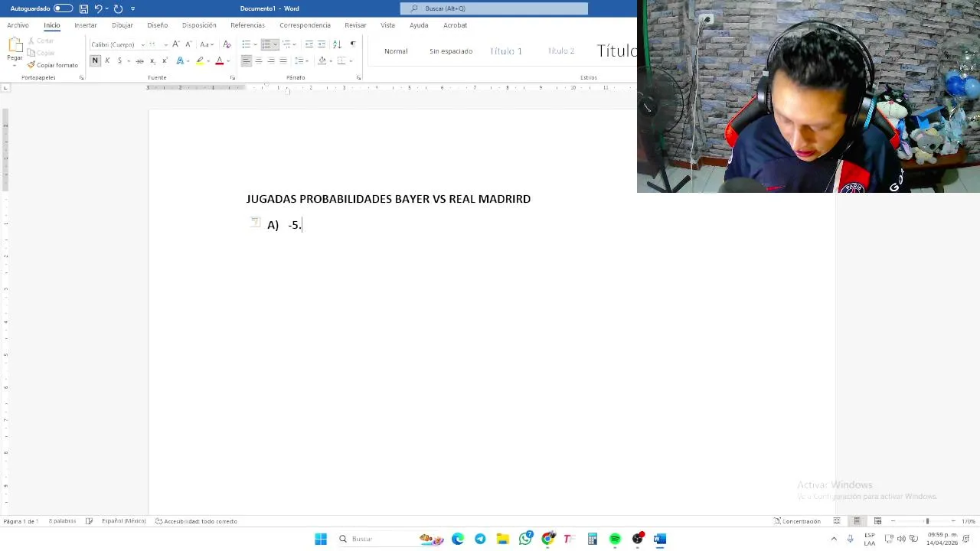Pick the text highlight color
Viewport: 980px width, 551px height.
[x=199, y=60]
